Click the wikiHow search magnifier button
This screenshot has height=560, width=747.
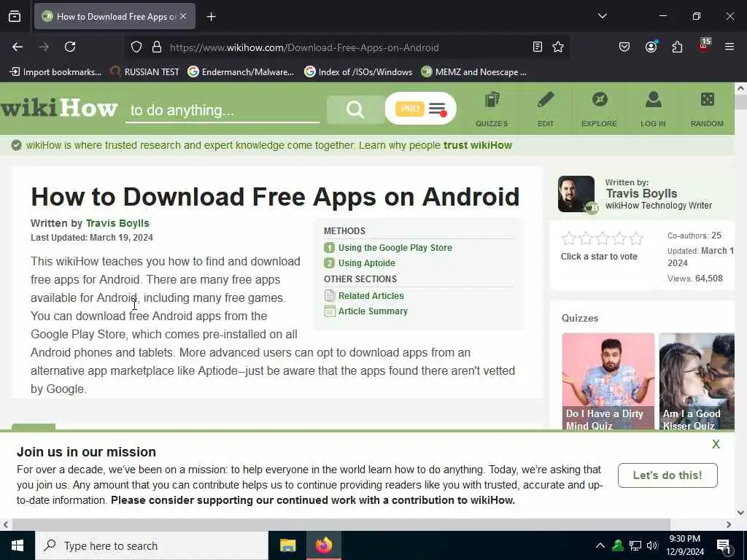coord(355,109)
